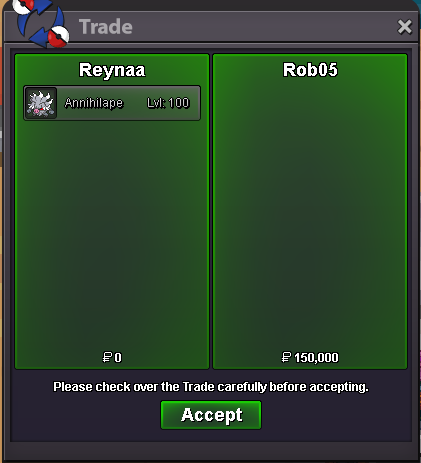
Task: Click the empty area below Annihilape in Reynaa's panel
Action: click(112, 233)
